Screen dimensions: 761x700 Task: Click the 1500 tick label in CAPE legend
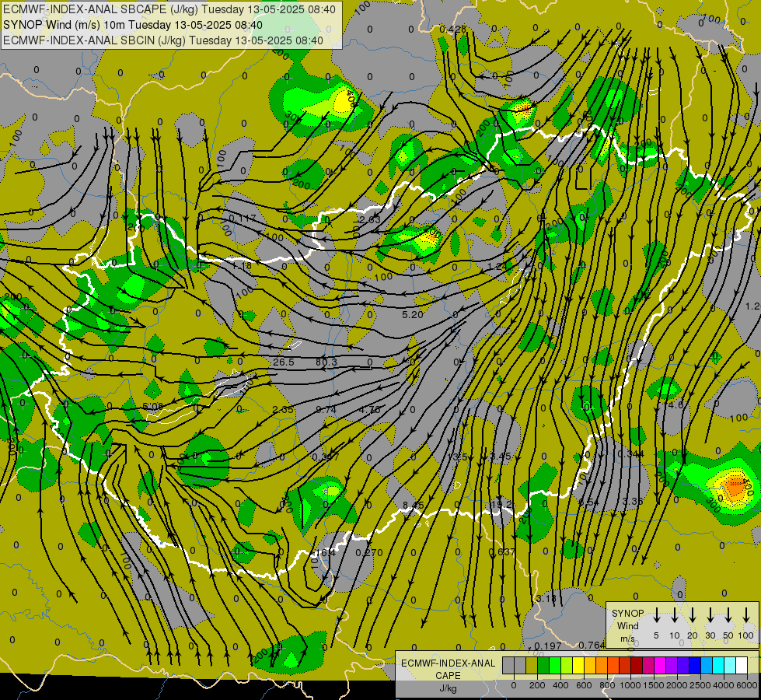654,685
